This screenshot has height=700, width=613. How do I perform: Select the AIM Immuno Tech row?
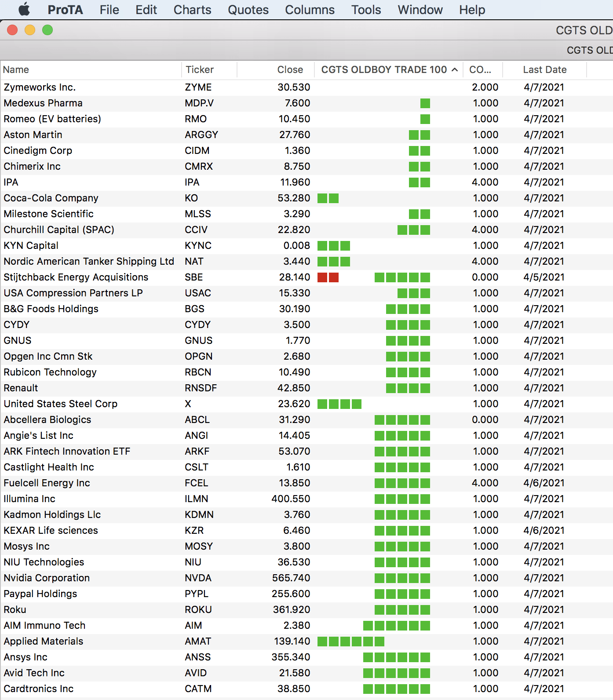point(306,625)
